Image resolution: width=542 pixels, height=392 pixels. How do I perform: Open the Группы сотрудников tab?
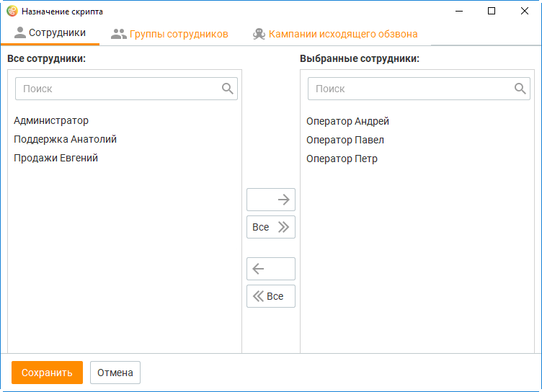(169, 34)
